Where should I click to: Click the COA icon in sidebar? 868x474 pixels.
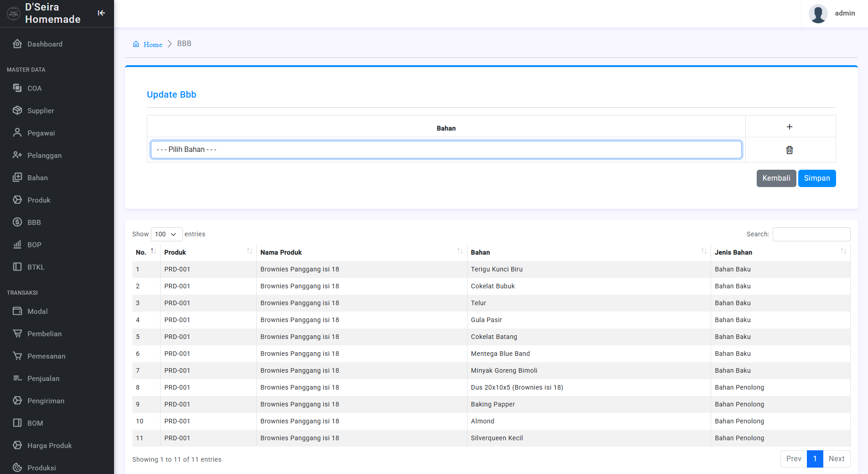coord(17,88)
